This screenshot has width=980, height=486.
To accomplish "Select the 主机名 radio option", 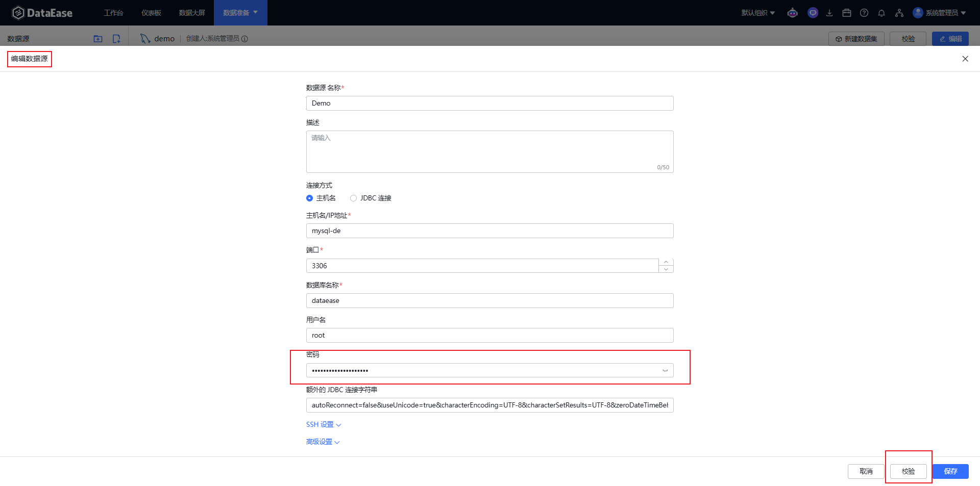I will click(309, 198).
